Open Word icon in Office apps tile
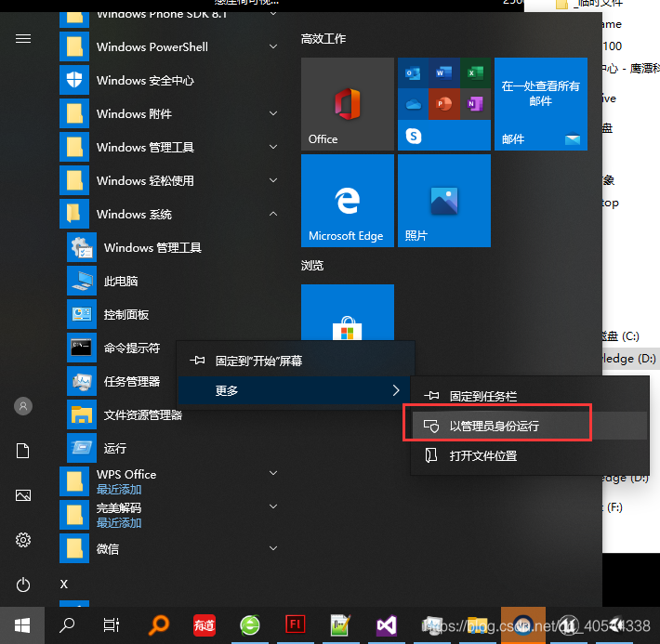The width and height of the screenshot is (660, 644). (444, 73)
